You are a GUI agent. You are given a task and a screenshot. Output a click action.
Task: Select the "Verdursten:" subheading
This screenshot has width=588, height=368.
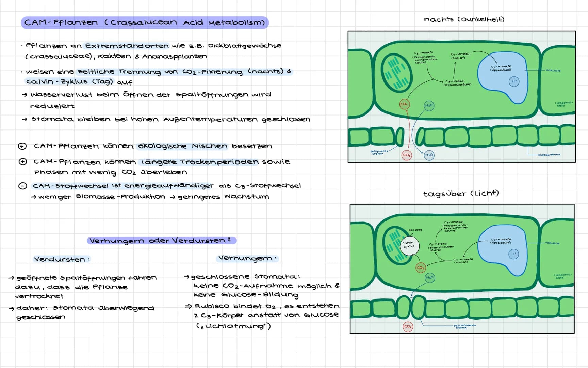[x=62, y=259]
